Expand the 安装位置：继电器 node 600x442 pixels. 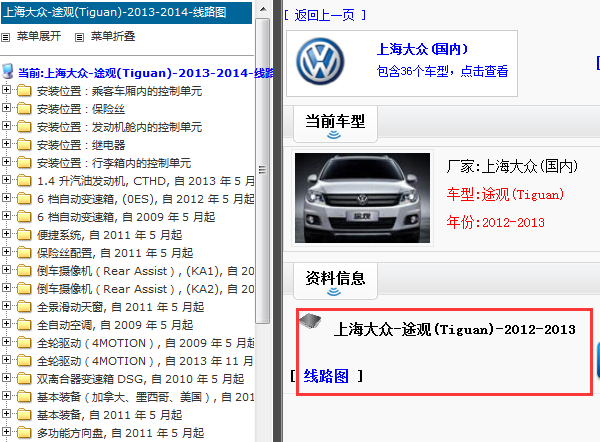click(x=6, y=144)
